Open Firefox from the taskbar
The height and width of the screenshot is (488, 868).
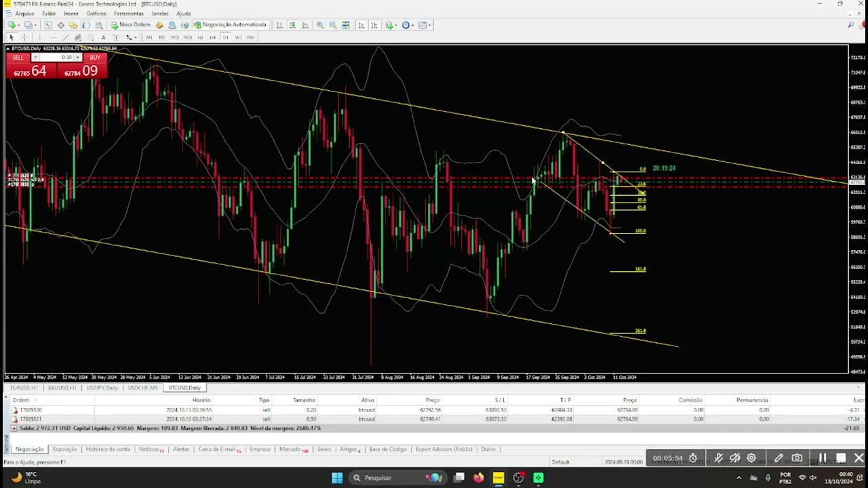point(479,478)
